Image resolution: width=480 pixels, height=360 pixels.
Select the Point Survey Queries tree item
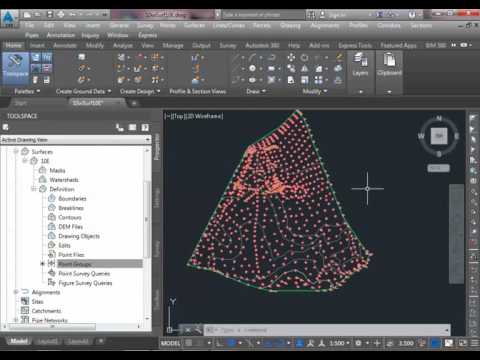tap(84, 273)
